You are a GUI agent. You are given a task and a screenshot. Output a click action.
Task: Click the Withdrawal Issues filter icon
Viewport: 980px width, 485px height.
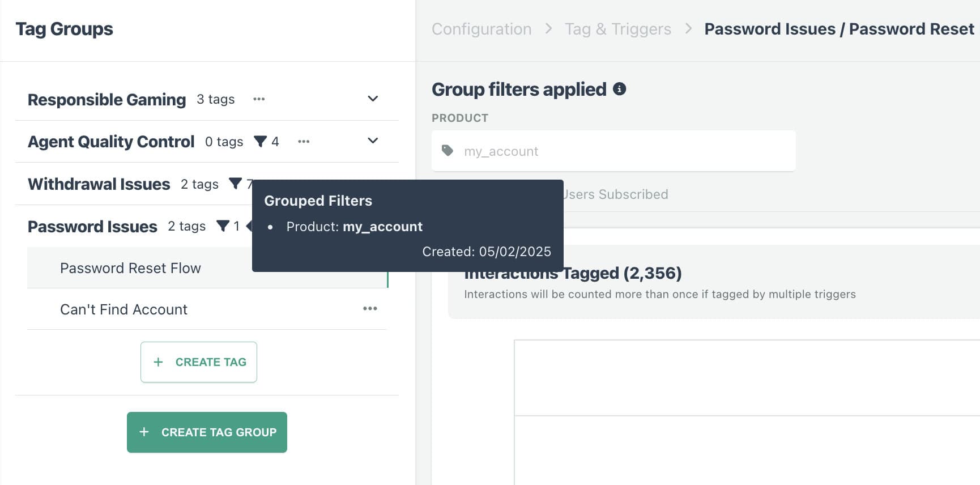pos(235,184)
